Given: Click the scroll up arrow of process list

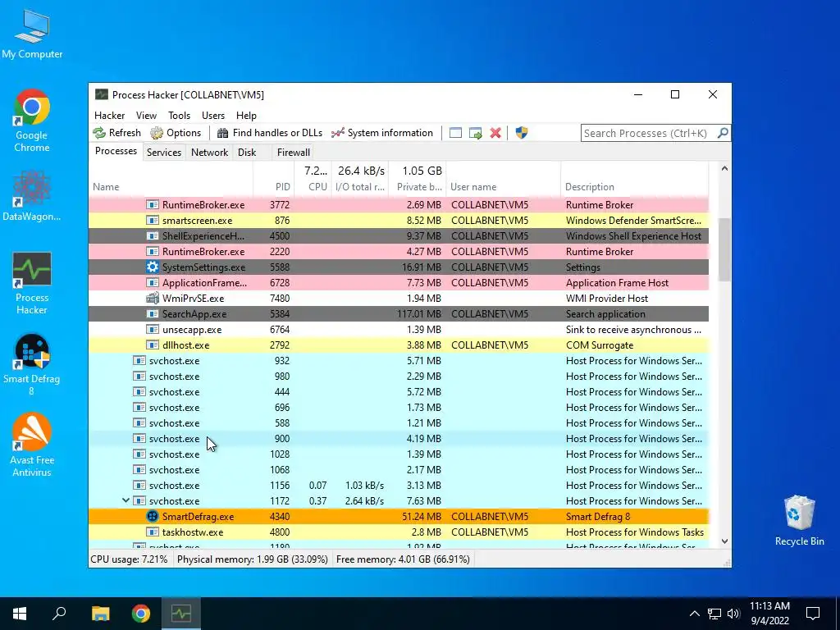Looking at the screenshot, I should pos(724,169).
